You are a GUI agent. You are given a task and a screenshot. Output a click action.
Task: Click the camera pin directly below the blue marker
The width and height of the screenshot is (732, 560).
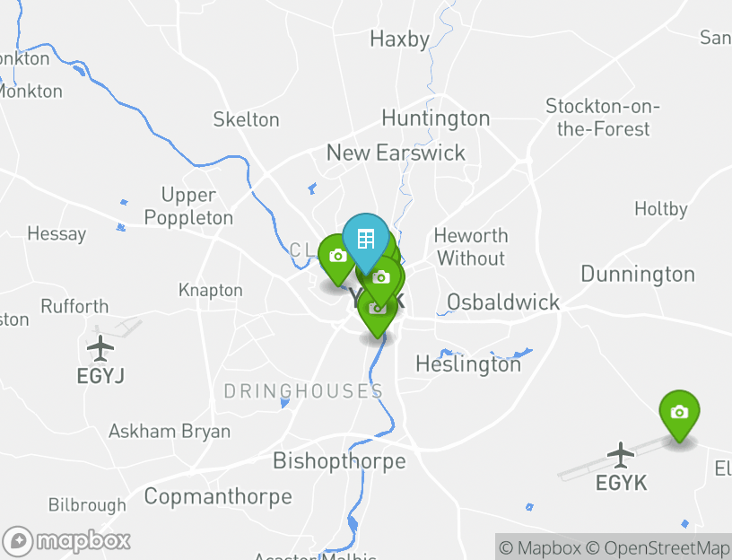[381, 281]
